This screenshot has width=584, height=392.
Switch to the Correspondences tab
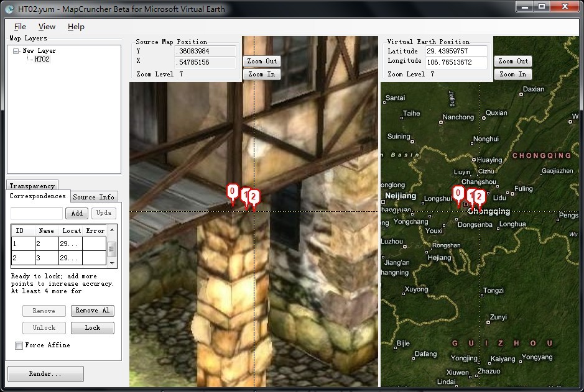click(37, 196)
